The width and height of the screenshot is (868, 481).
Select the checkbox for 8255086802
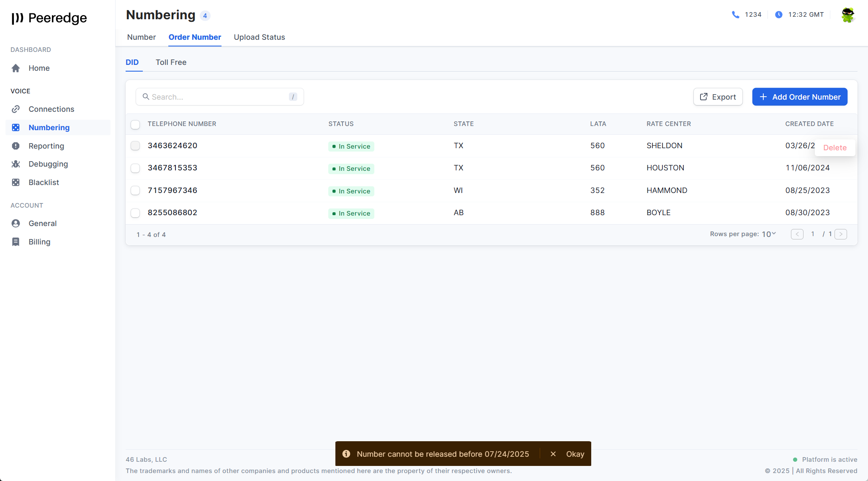(x=135, y=213)
